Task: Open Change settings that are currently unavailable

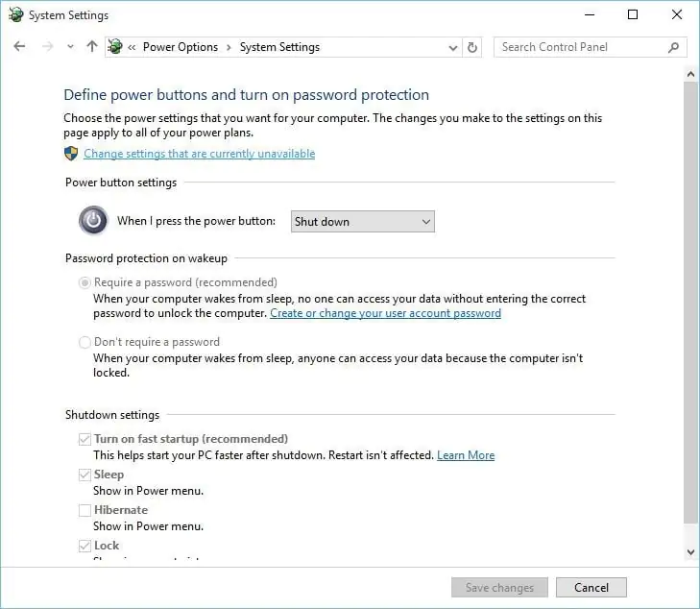Action: [199, 154]
